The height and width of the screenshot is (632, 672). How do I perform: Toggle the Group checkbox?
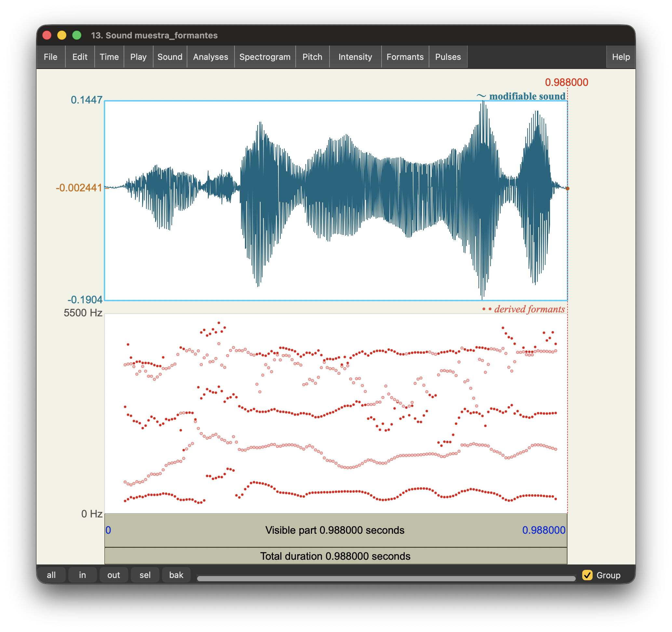pos(587,575)
